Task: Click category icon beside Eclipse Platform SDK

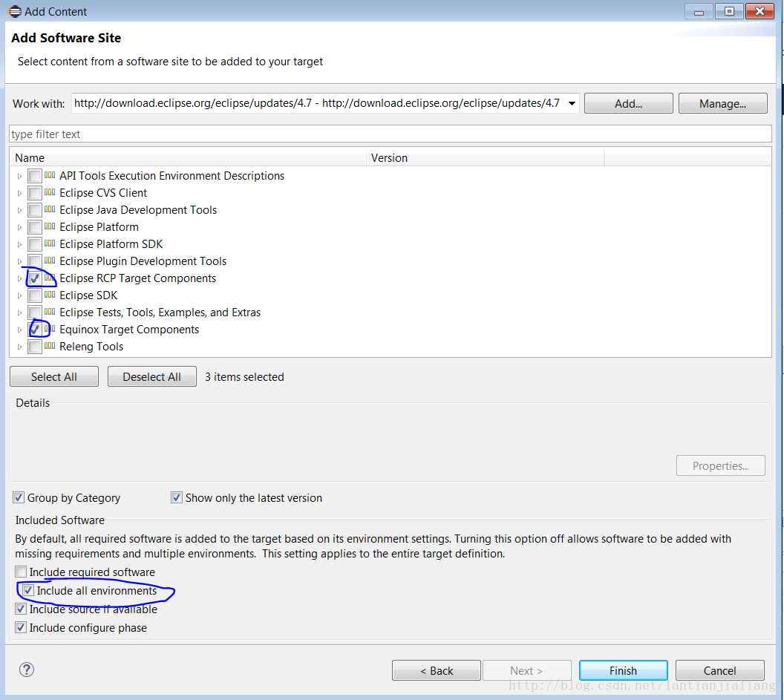Action: tap(50, 243)
